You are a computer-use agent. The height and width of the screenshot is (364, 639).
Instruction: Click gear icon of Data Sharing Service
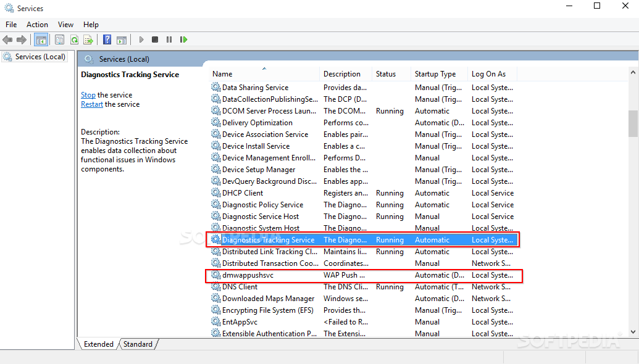215,87
